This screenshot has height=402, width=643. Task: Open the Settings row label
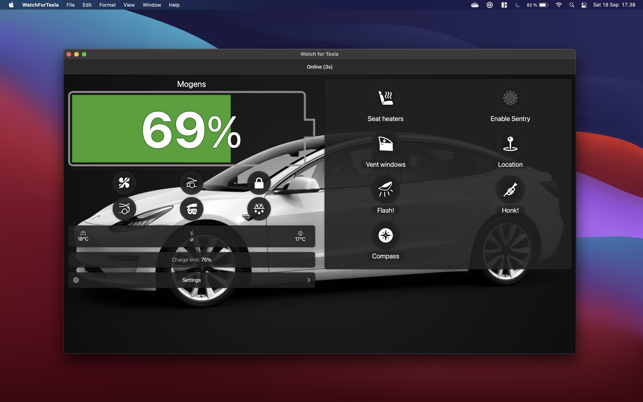point(192,280)
